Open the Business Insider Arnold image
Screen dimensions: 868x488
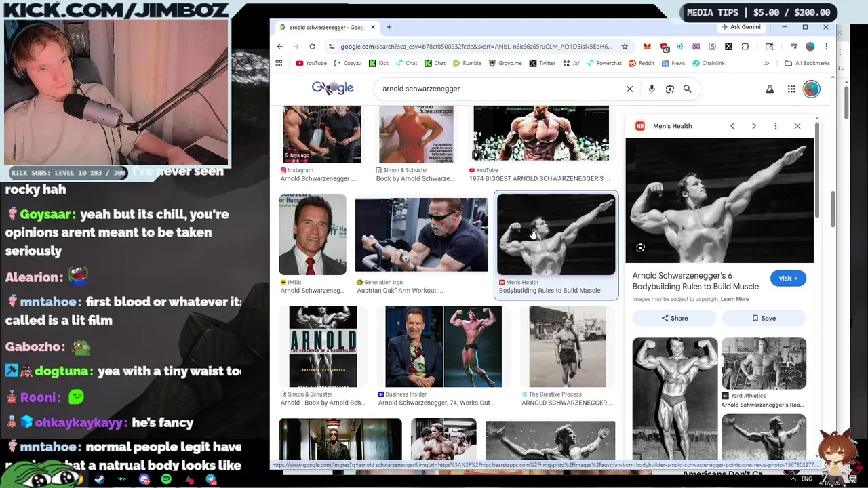coord(443,346)
